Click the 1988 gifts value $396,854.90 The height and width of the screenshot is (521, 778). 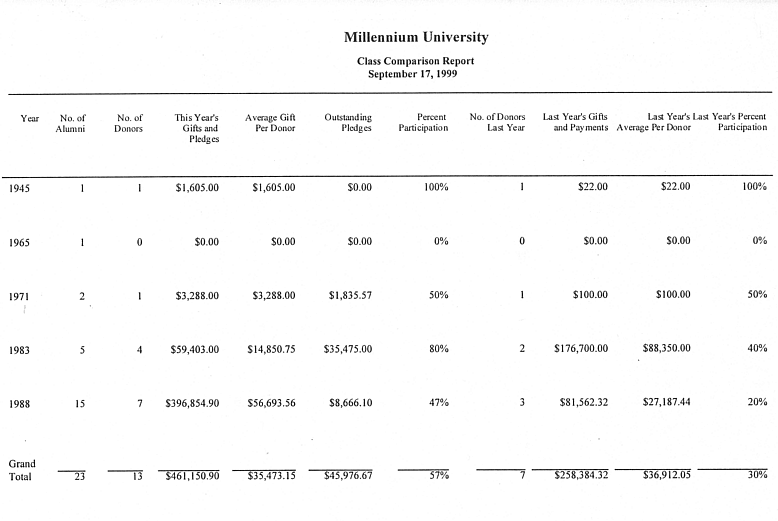(192, 403)
